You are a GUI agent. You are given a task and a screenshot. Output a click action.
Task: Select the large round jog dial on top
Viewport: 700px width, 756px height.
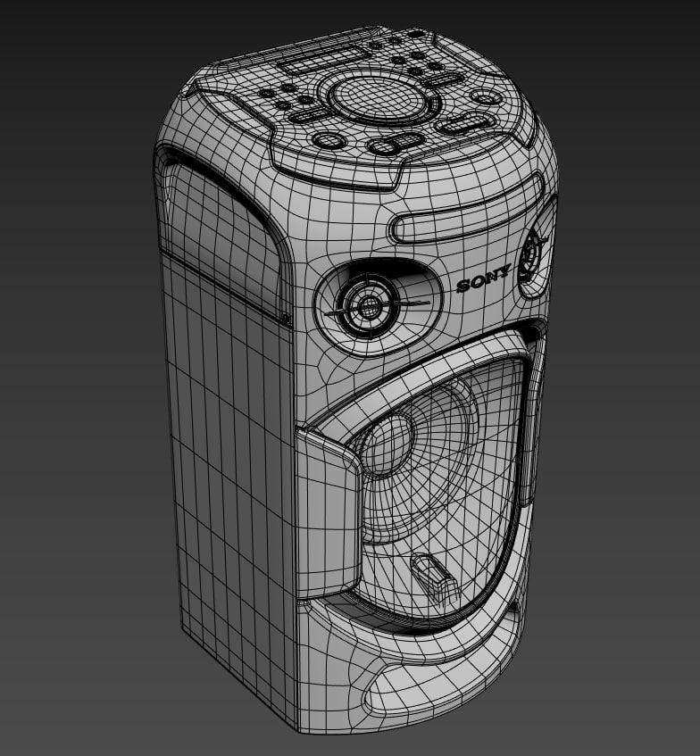379,100
